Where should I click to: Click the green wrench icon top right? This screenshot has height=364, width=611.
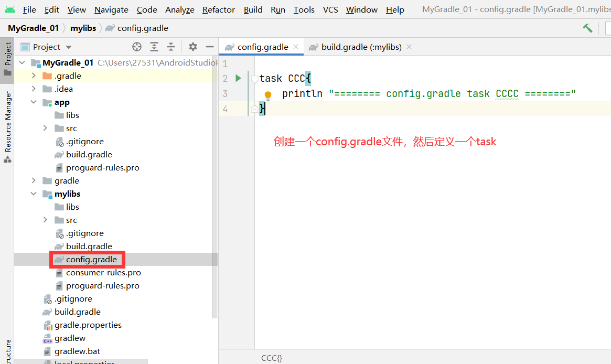(587, 28)
